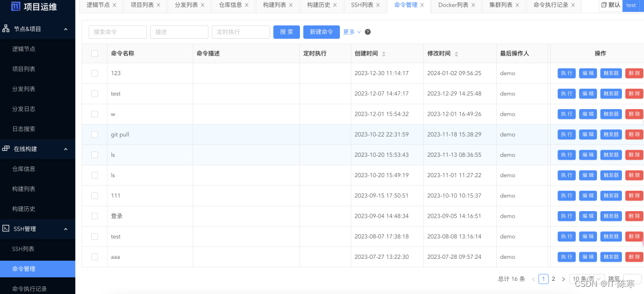644x294 pixels.
Task: Click the 节点&项目 hierarchy icon
Action: (6, 29)
